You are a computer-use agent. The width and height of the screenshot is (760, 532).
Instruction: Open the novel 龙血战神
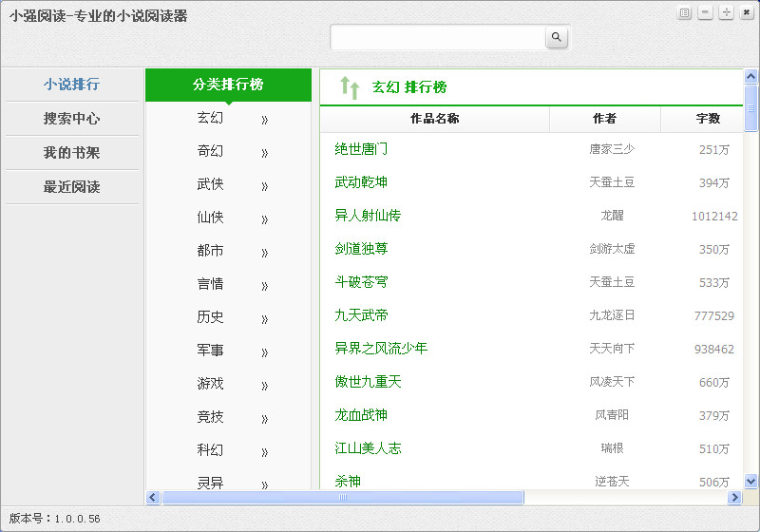(x=361, y=415)
